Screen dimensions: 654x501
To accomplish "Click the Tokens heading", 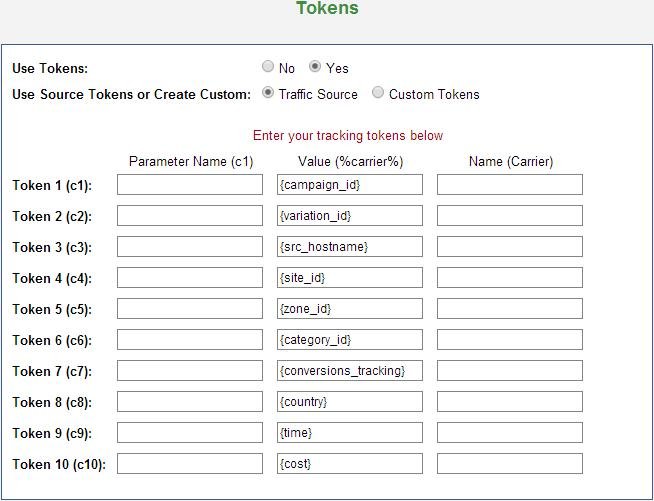I will 327,8.
